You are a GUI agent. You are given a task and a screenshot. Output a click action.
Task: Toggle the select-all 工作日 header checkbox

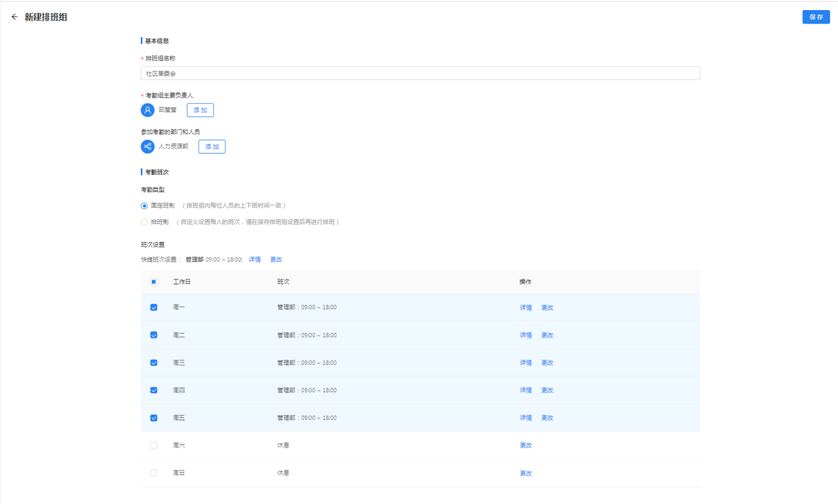click(154, 282)
